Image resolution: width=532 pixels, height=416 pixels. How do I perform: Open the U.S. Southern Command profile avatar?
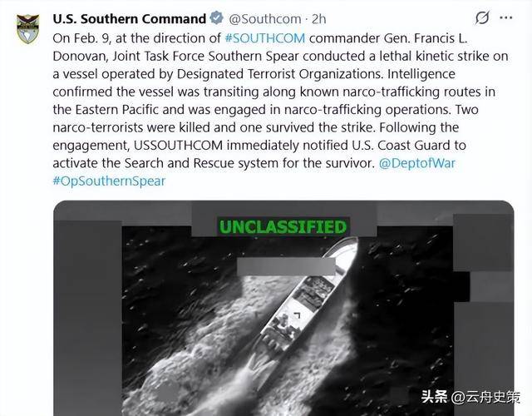pos(27,29)
